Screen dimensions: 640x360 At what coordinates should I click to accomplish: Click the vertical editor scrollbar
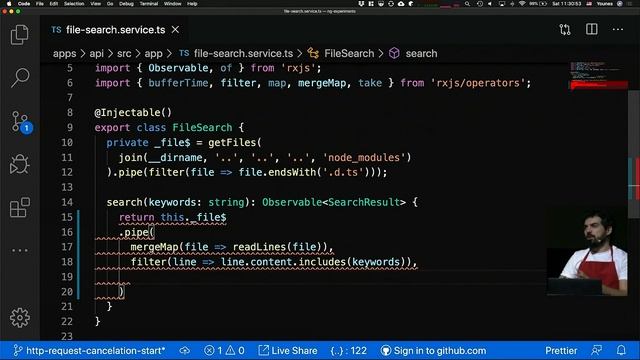click(634, 155)
